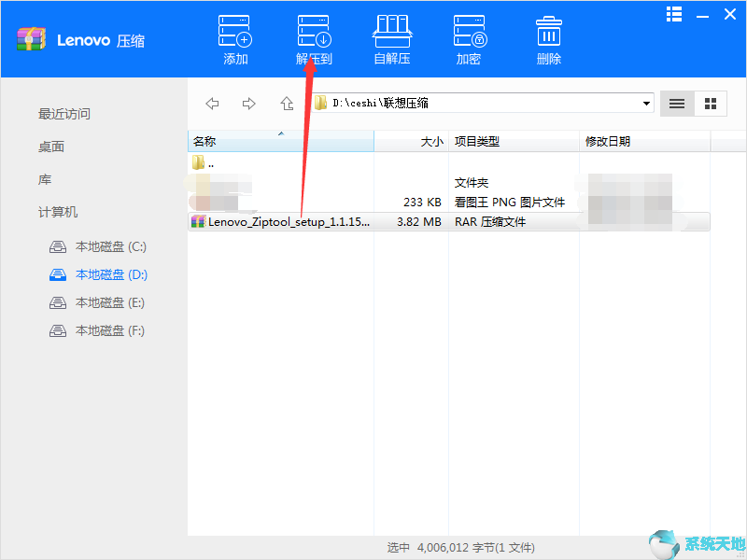The width and height of the screenshot is (747, 560).
Task: Click the 文件夹 type cell
Action: pyautogui.click(x=472, y=183)
